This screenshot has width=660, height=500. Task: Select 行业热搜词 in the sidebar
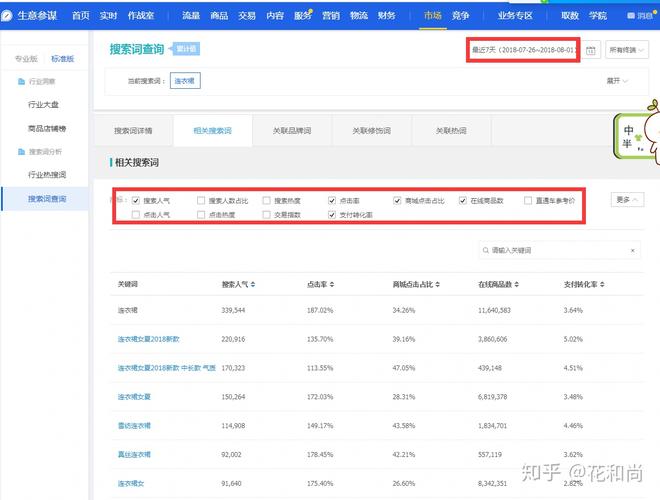pyautogui.click(x=48, y=175)
